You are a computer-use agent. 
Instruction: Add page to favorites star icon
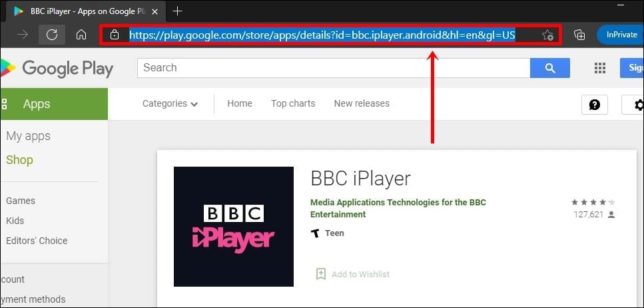(547, 35)
